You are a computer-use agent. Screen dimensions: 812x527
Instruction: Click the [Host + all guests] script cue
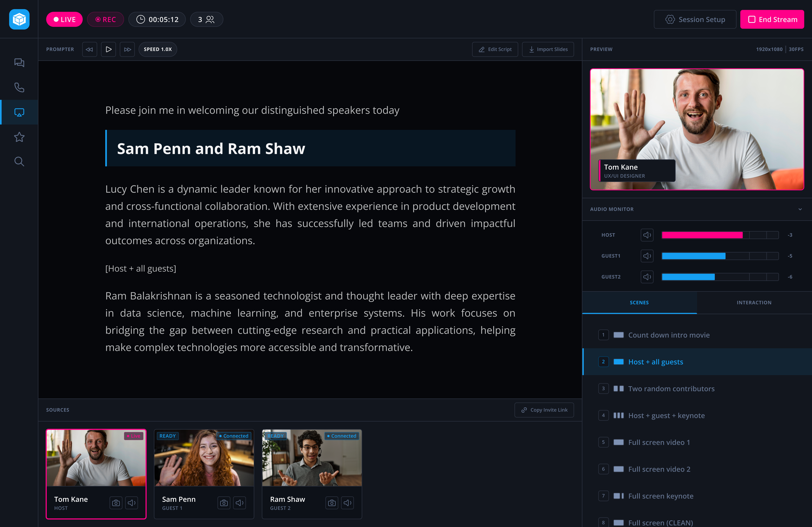tap(141, 268)
